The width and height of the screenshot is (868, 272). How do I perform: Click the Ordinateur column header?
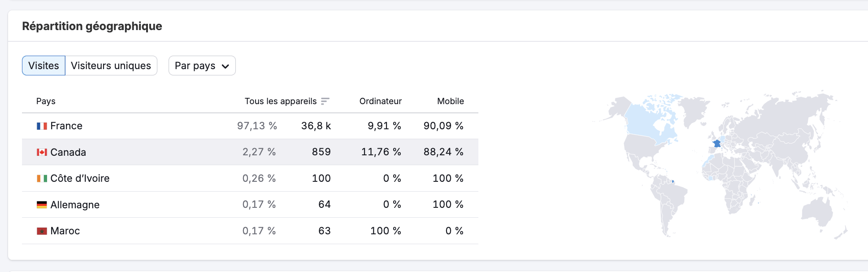click(x=380, y=101)
